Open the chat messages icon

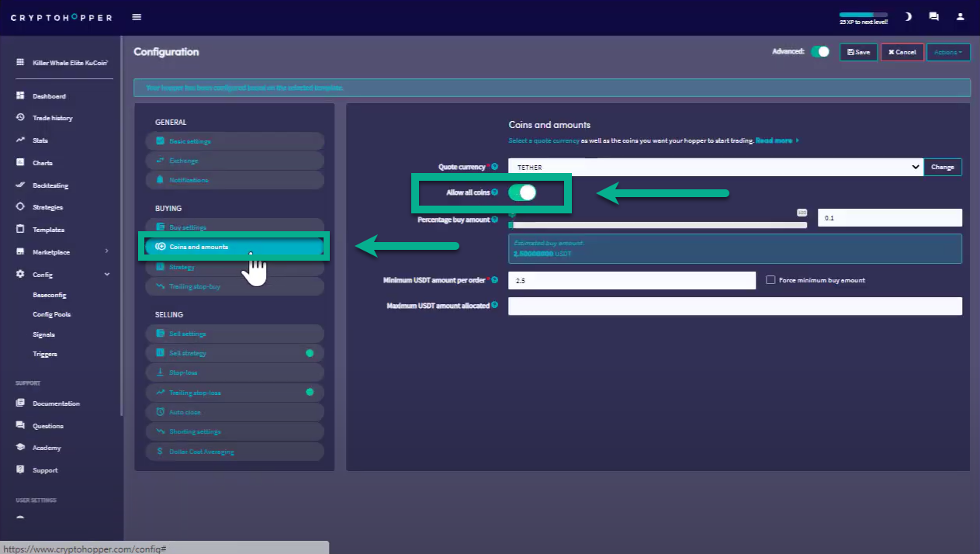[933, 16]
